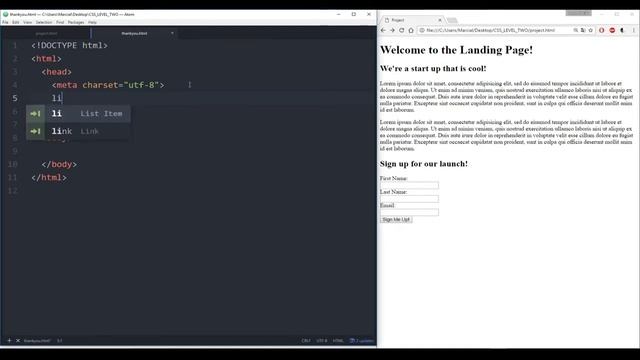The image size is (640, 360).
Task: Go forward in the browser
Action: (392, 30)
